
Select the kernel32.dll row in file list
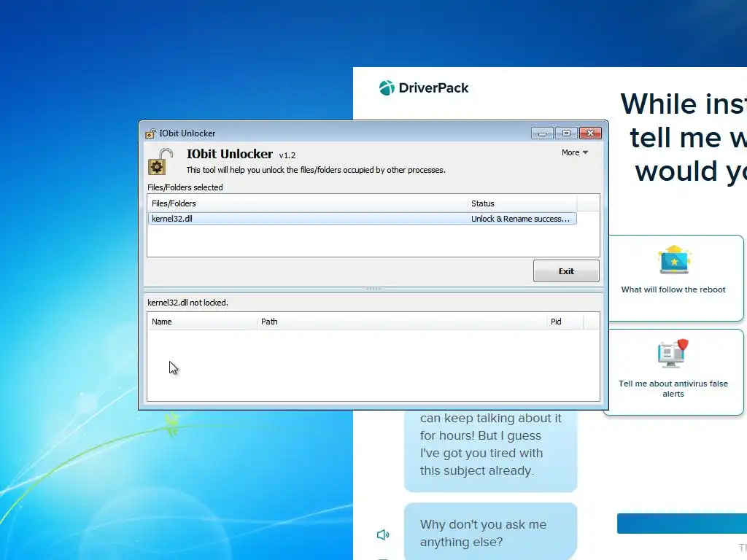[x=362, y=219]
